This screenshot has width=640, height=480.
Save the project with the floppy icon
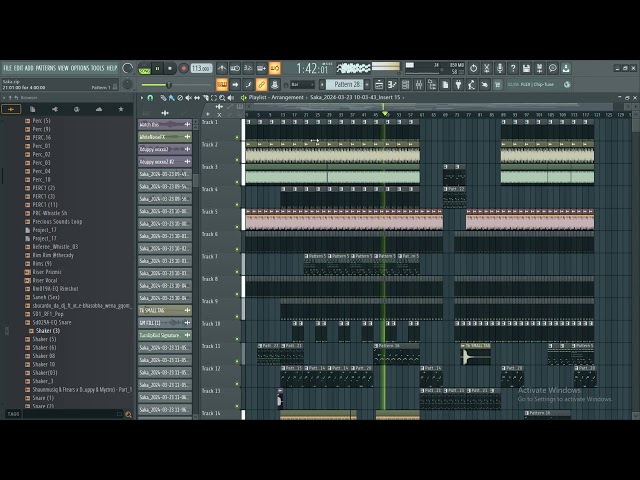tap(526, 68)
